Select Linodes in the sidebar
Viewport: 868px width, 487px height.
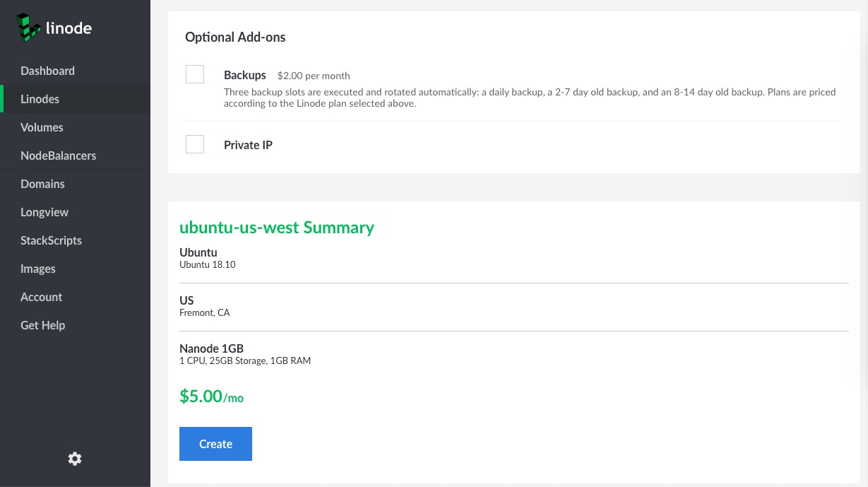pyautogui.click(x=40, y=99)
